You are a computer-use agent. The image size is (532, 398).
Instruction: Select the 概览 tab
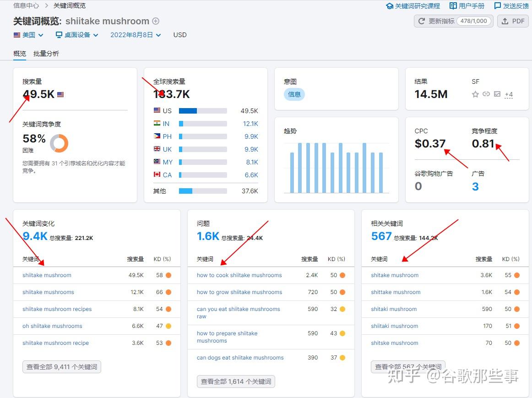pyautogui.click(x=20, y=54)
